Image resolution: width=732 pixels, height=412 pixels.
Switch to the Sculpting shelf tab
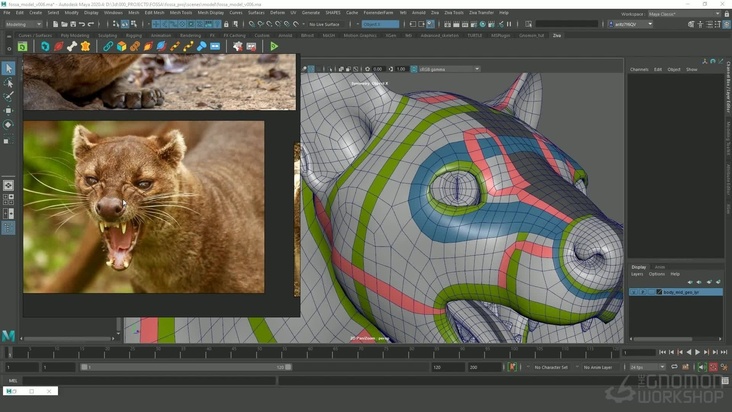107,35
